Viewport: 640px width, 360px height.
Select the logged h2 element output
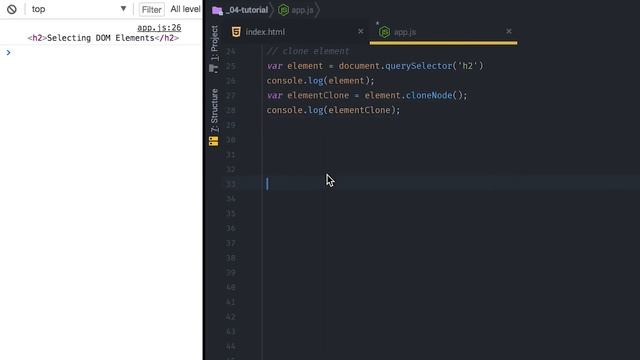pos(103,38)
